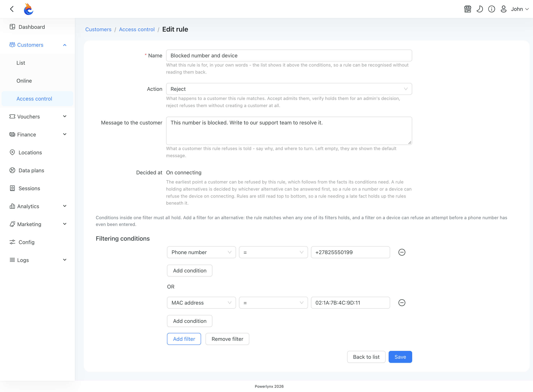Follow the Access control breadcrumb link
Viewport: 533px width, 392px height.
coord(137,29)
